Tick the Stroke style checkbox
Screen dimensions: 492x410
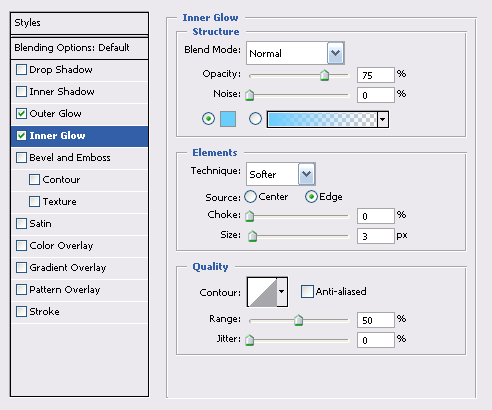click(x=21, y=312)
